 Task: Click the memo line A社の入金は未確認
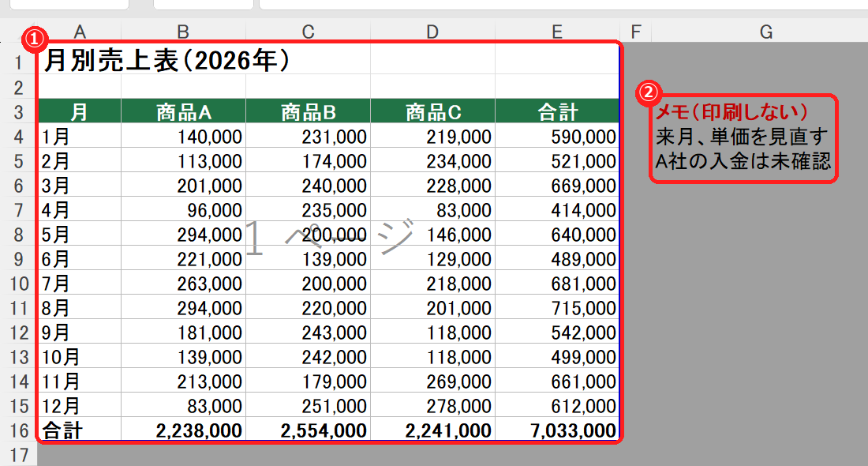(743, 161)
